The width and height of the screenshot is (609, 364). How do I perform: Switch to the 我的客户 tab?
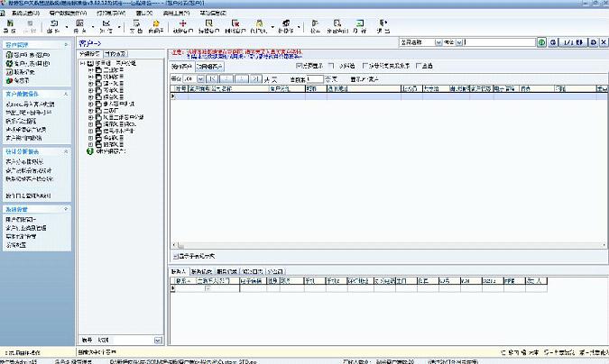(x=181, y=67)
